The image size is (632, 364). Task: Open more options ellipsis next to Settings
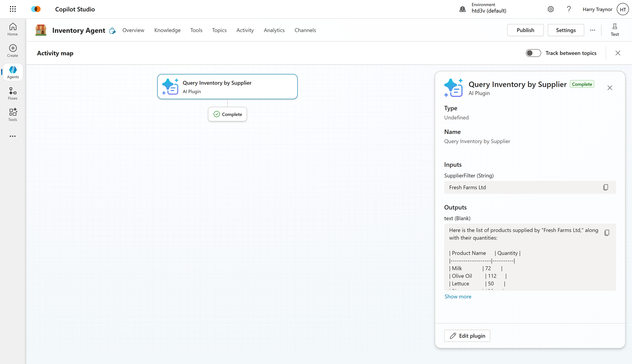pyautogui.click(x=592, y=30)
